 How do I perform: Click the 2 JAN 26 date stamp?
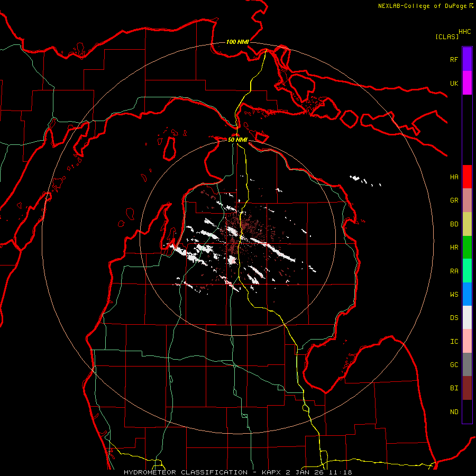306,472
